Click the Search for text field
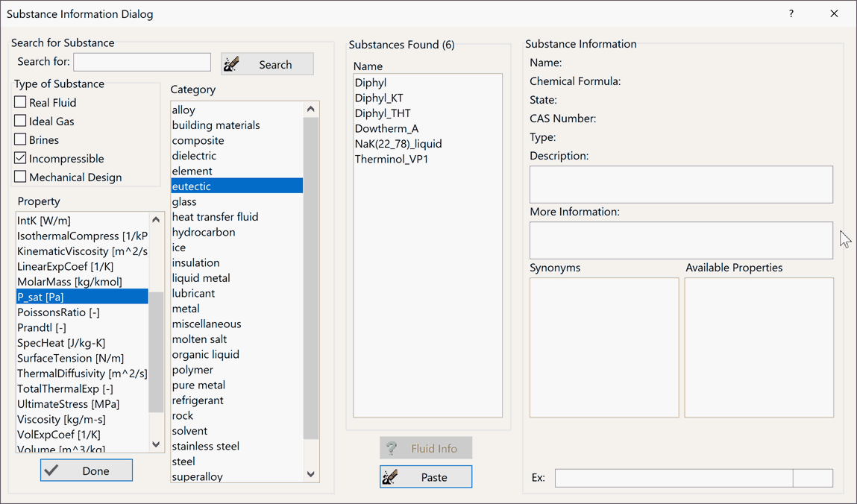Viewport: 857px width, 504px height. 142,62
